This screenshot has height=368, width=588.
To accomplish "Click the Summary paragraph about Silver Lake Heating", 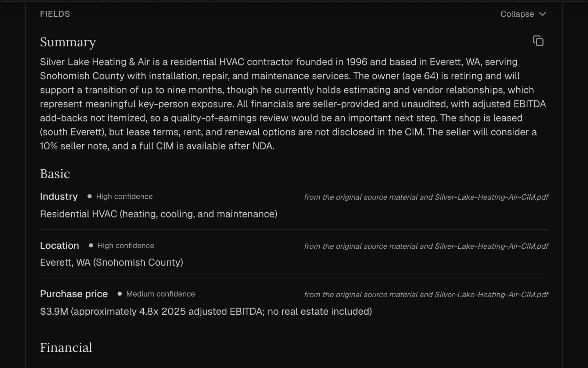I will coord(293,104).
